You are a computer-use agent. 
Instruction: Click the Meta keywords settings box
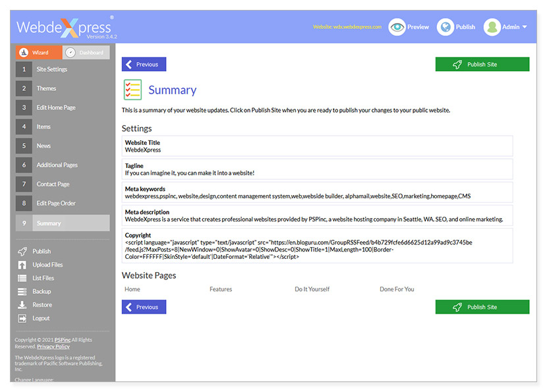[317, 192]
